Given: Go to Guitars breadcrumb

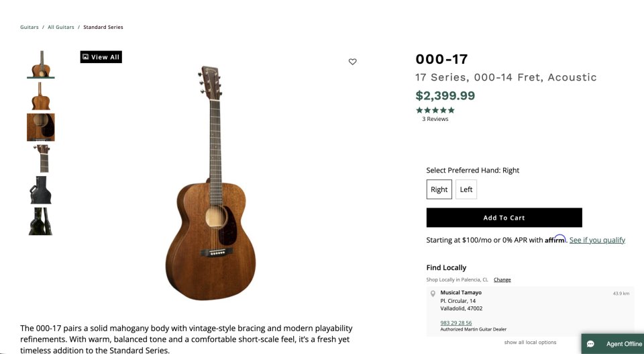Looking at the screenshot, I should [x=29, y=28].
